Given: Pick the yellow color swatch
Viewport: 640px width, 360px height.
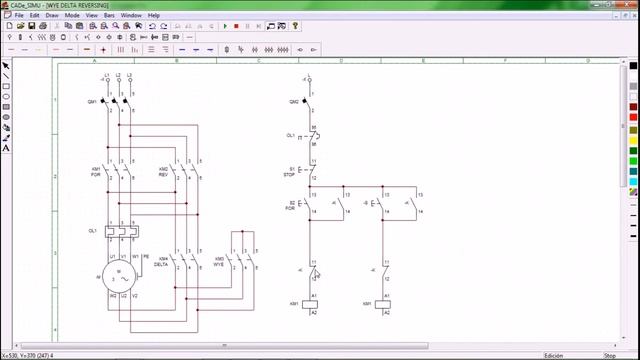Looking at the screenshot, I should pyautogui.click(x=633, y=141).
